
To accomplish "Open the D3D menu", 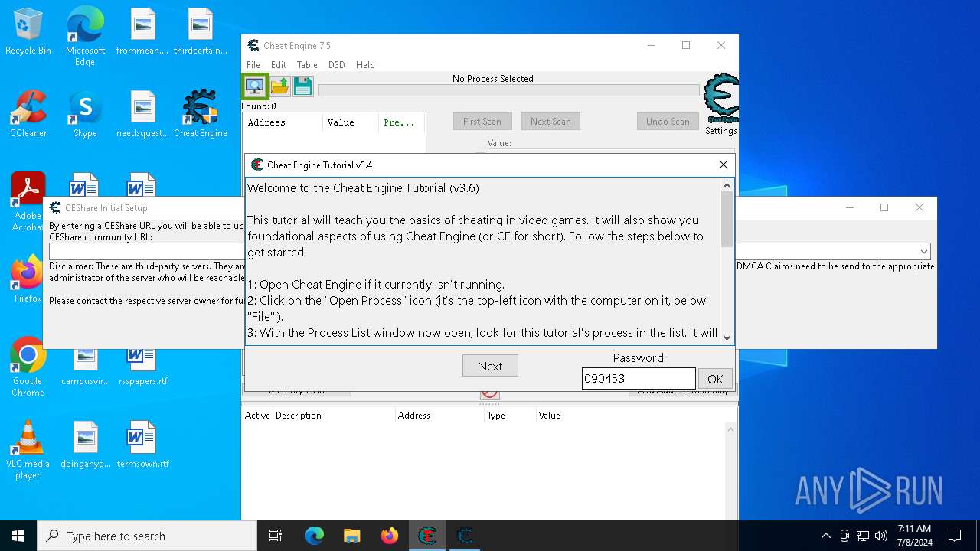I will pyautogui.click(x=336, y=65).
